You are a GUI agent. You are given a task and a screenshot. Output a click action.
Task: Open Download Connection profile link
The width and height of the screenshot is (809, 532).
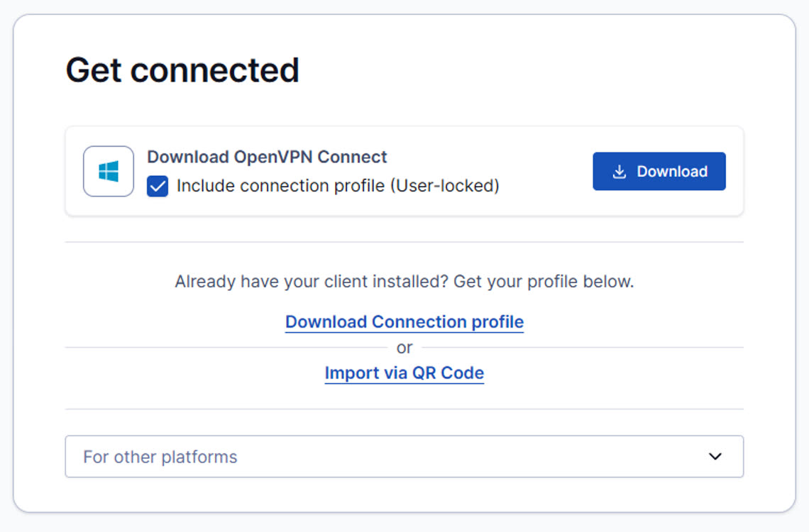pyautogui.click(x=404, y=321)
